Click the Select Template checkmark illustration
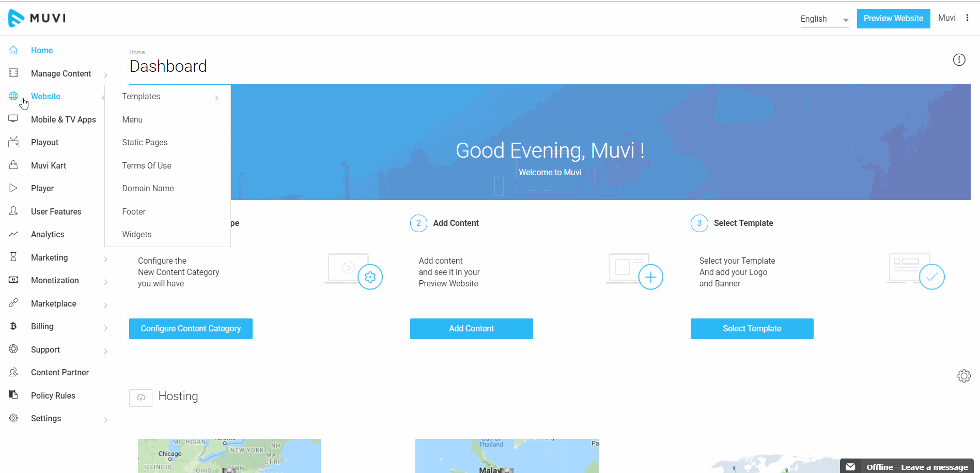The image size is (980, 473). (932, 277)
